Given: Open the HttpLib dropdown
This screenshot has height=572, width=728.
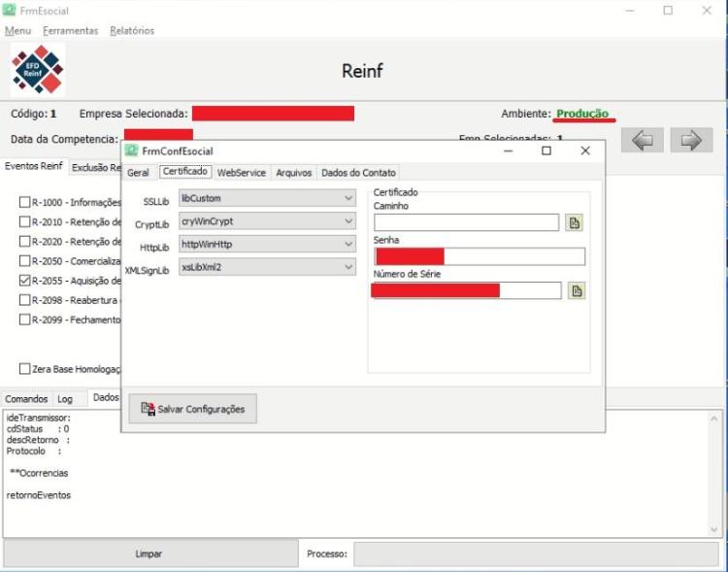Looking at the screenshot, I should (268, 244).
